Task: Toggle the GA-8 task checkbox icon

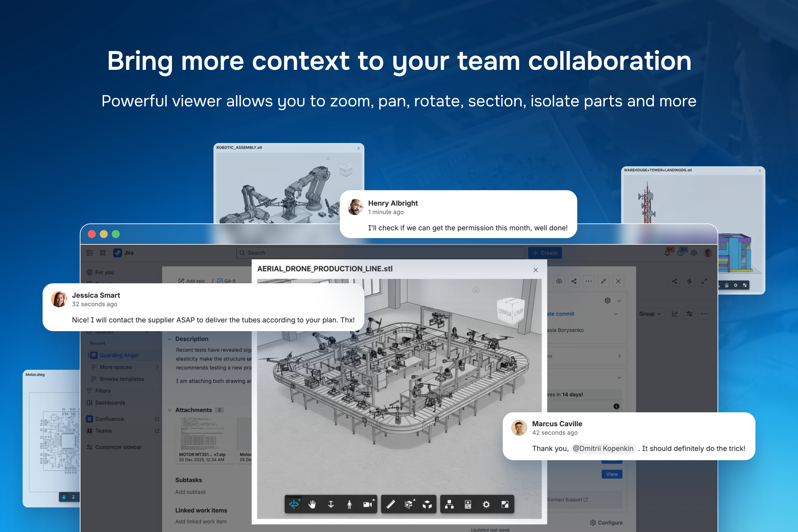Action: pos(220,281)
